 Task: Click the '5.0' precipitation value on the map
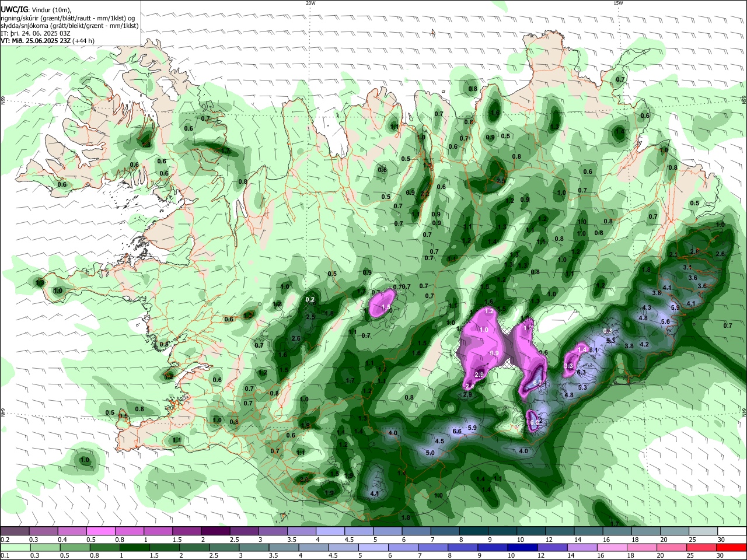click(430, 453)
